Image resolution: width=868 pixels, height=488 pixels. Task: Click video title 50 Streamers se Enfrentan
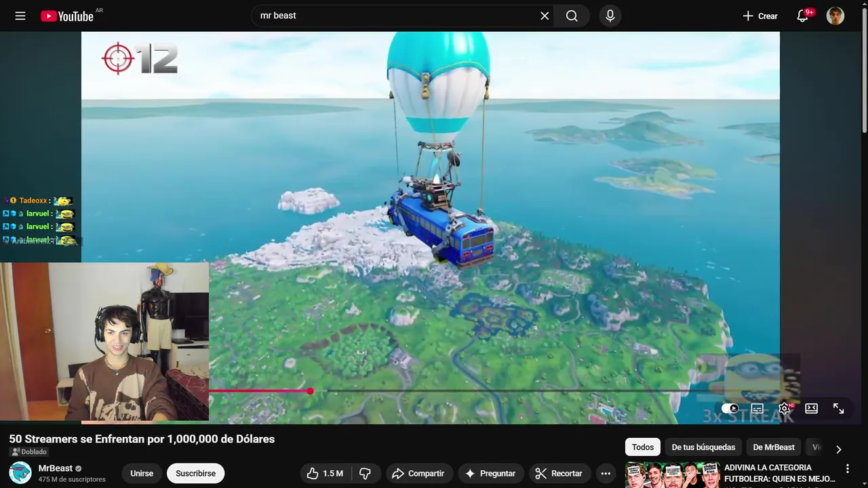pos(142,439)
